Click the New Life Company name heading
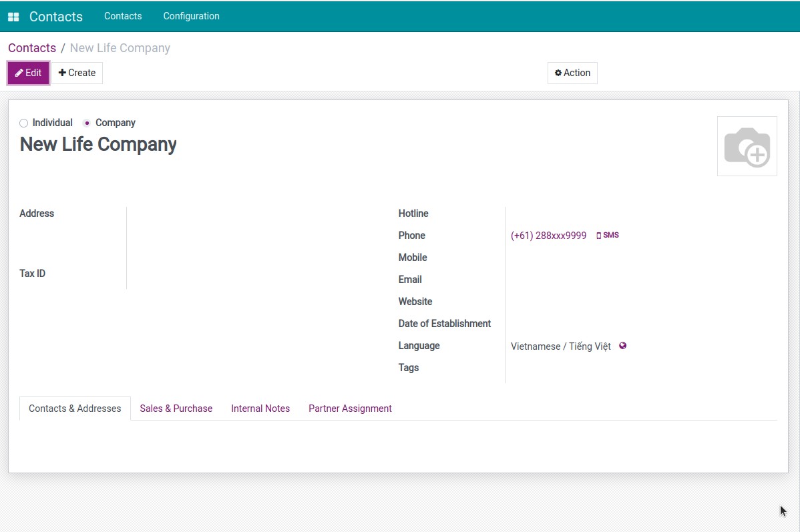Viewport: 800px width, 532px height. tap(98, 144)
